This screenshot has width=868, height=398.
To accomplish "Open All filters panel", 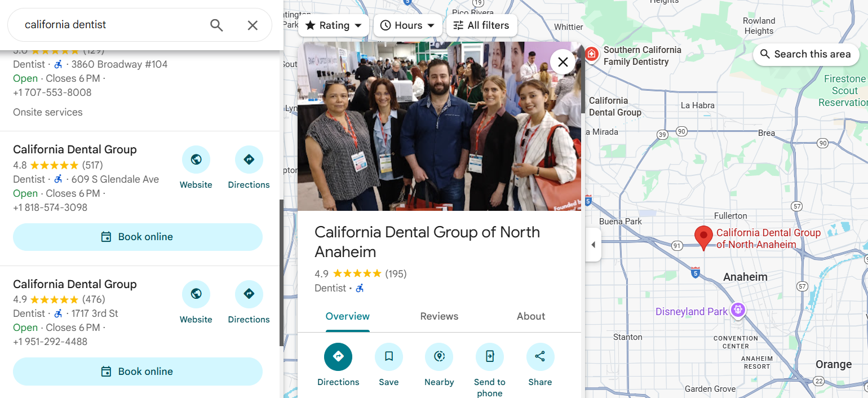I will coord(481,25).
